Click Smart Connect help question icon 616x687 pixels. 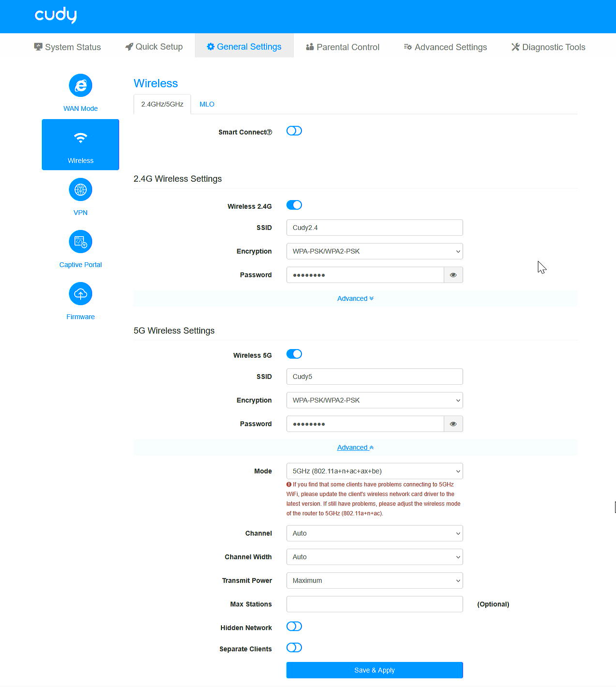click(x=269, y=132)
